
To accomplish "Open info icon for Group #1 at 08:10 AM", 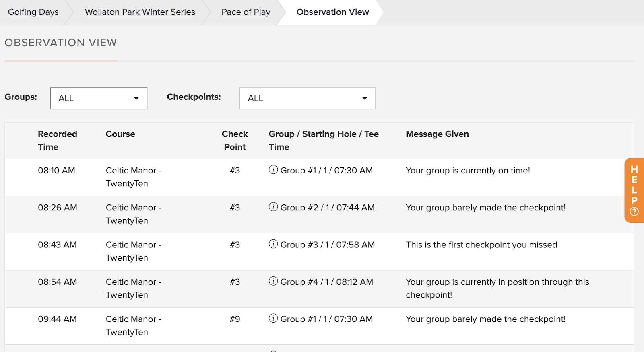I will 273,170.
